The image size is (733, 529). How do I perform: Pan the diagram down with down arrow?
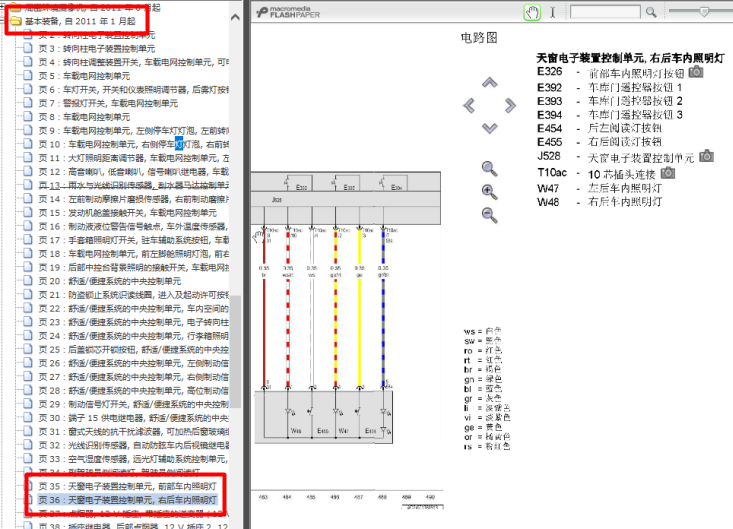[489, 128]
